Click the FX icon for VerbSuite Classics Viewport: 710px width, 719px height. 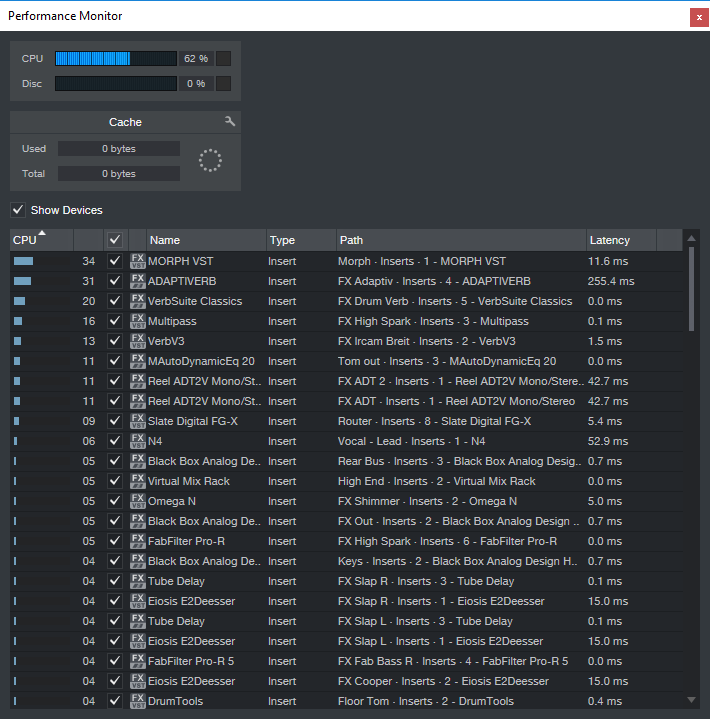(x=138, y=301)
